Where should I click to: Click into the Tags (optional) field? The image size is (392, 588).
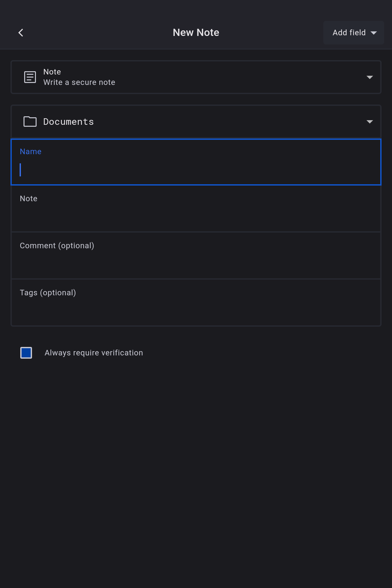[x=196, y=310]
